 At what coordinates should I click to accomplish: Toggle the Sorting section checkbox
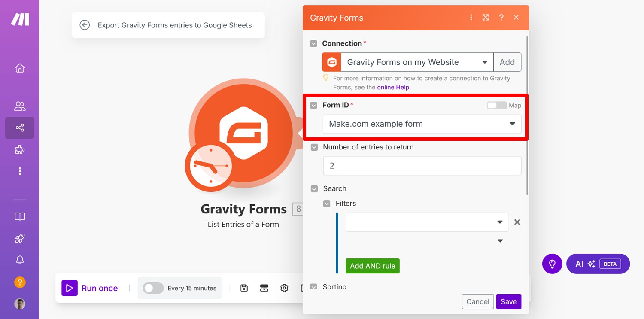point(314,287)
